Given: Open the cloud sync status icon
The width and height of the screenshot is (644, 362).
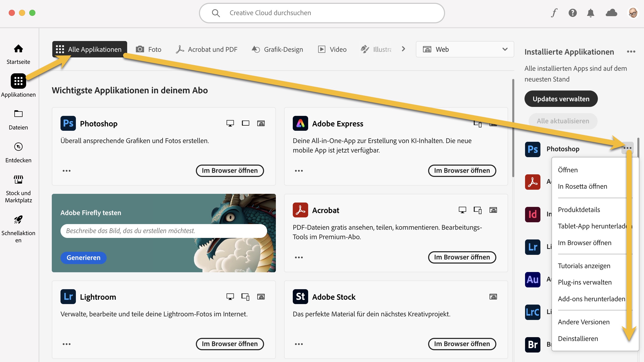Looking at the screenshot, I should tap(611, 13).
